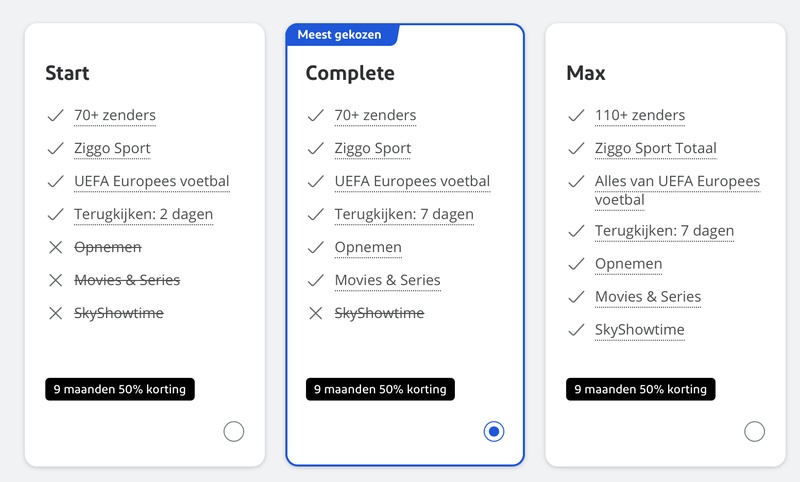Select the Start package radio button
The height and width of the screenshot is (482, 800).
point(234,432)
